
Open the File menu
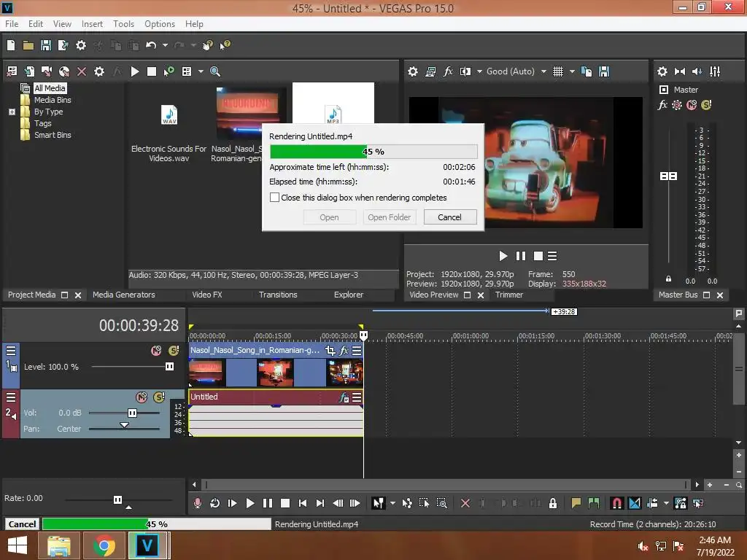point(12,24)
